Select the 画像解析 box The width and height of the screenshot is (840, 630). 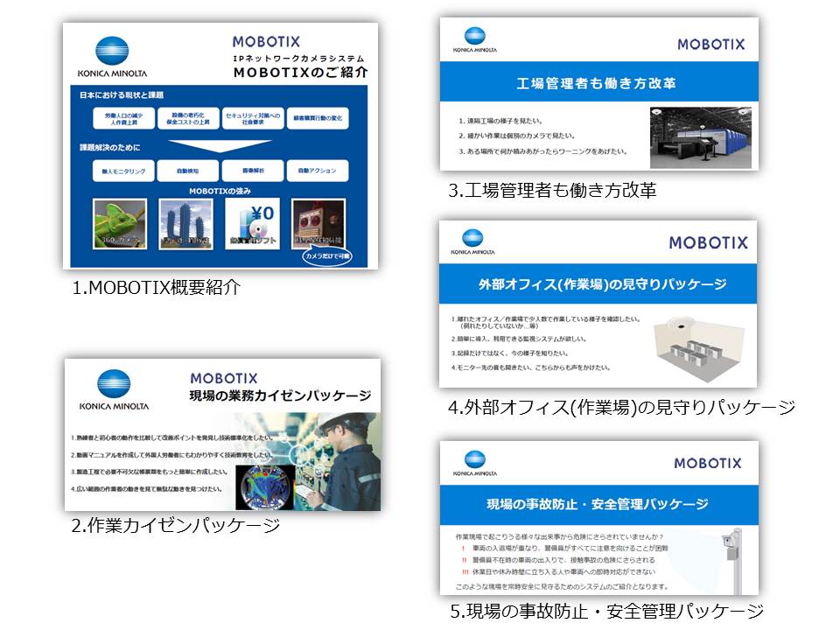click(253, 171)
